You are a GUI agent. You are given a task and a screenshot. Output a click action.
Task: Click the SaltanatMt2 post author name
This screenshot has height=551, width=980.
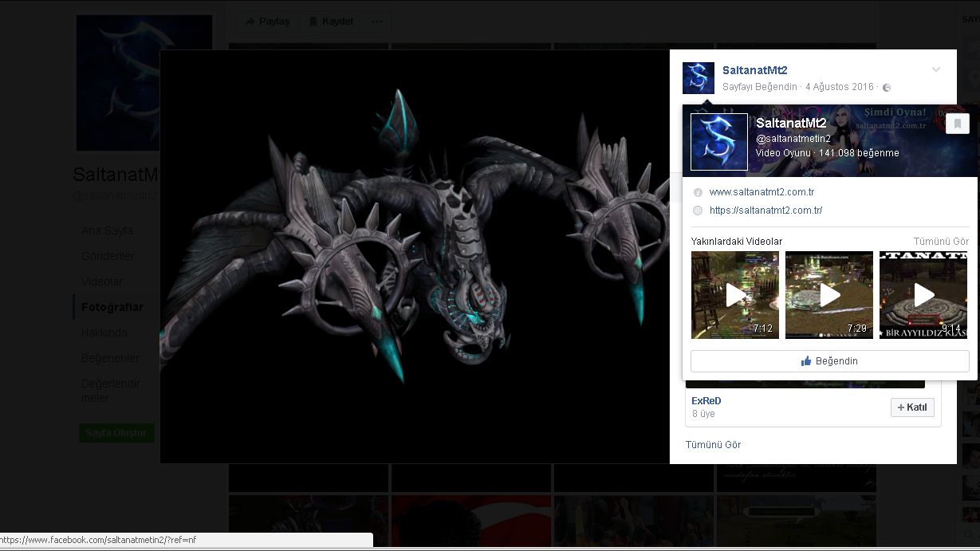pyautogui.click(x=755, y=71)
